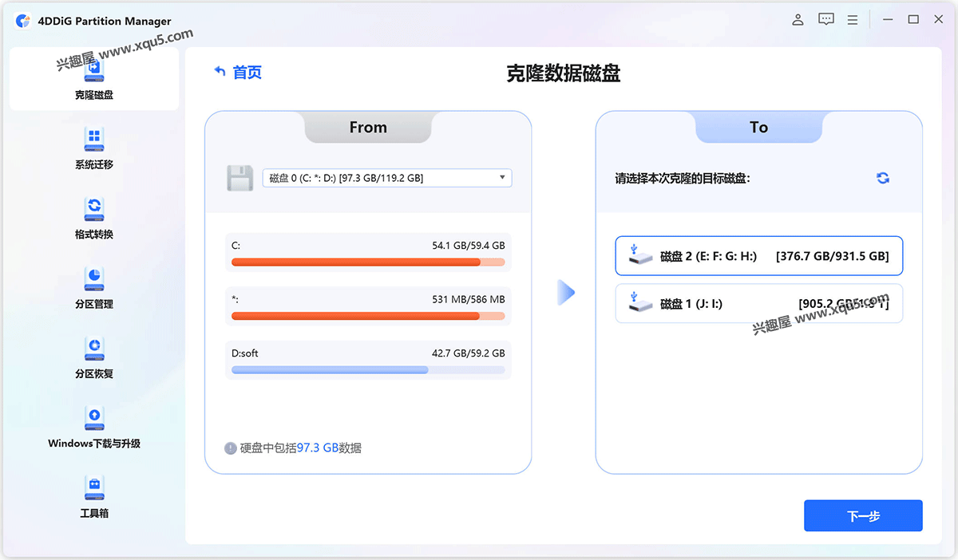Select the From tab header
The image size is (958, 560).
pyautogui.click(x=368, y=128)
